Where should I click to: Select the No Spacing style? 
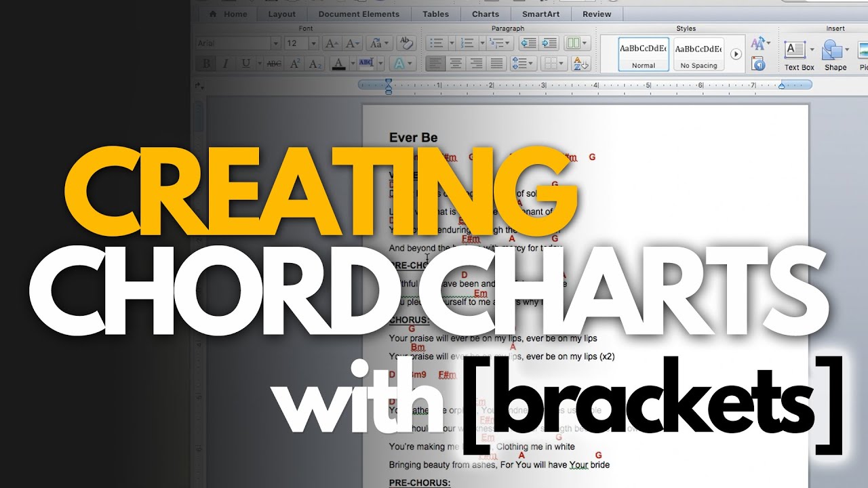point(698,54)
